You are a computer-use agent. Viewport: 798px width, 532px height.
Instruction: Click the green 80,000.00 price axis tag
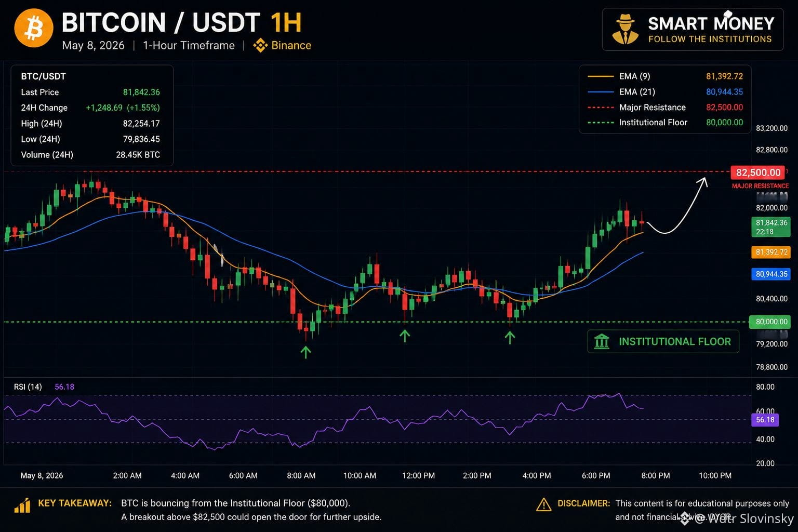point(771,322)
